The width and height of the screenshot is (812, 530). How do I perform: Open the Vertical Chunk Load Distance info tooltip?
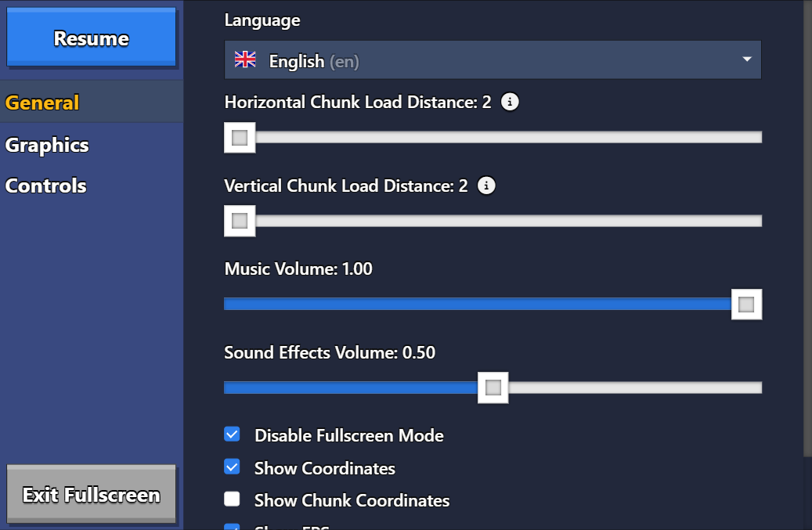tap(486, 186)
